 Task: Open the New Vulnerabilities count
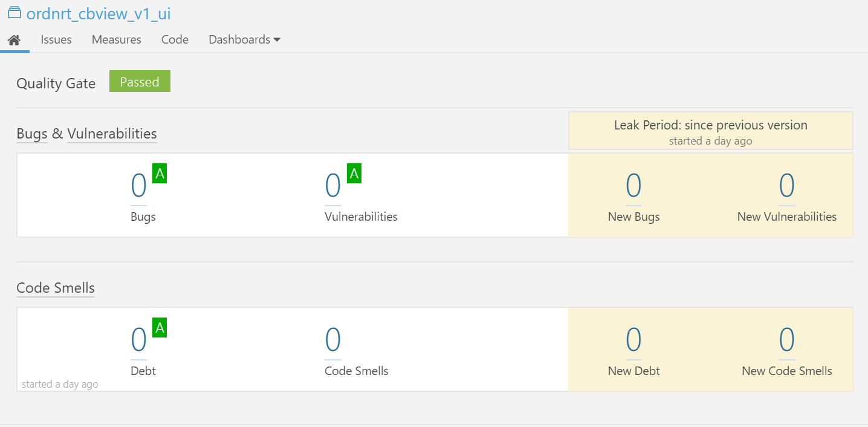point(786,186)
